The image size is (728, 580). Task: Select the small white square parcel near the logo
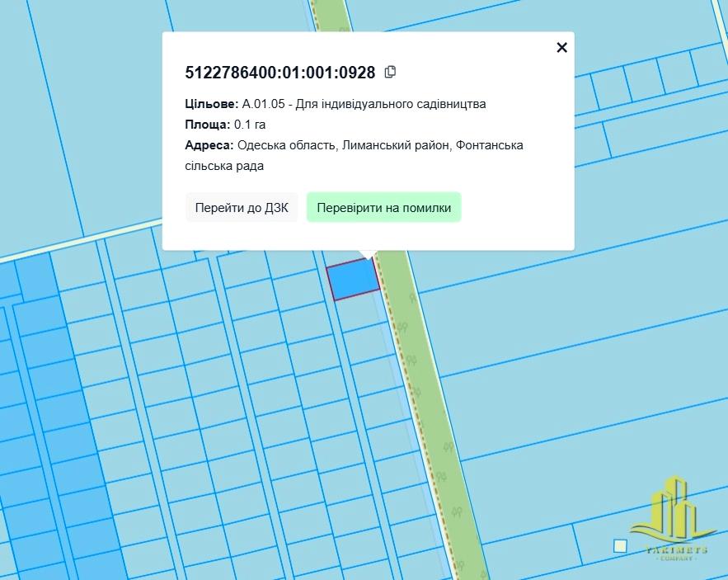pos(620,545)
